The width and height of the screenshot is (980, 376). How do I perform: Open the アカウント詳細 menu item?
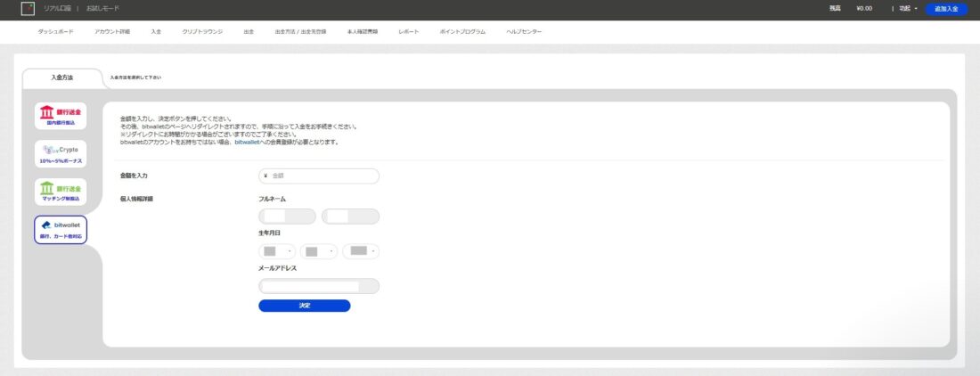pos(112,32)
